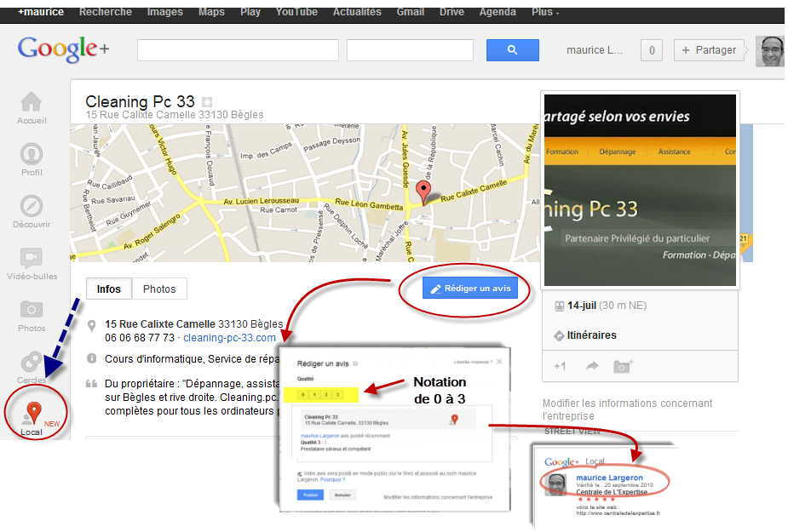Click the red map pin marker

tap(423, 193)
